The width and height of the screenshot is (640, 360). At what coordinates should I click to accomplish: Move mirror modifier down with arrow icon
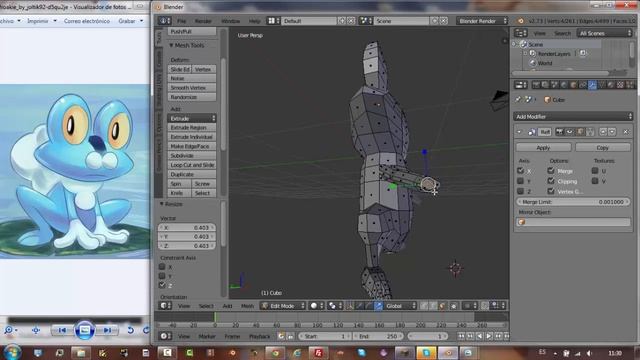pyautogui.click(x=612, y=132)
